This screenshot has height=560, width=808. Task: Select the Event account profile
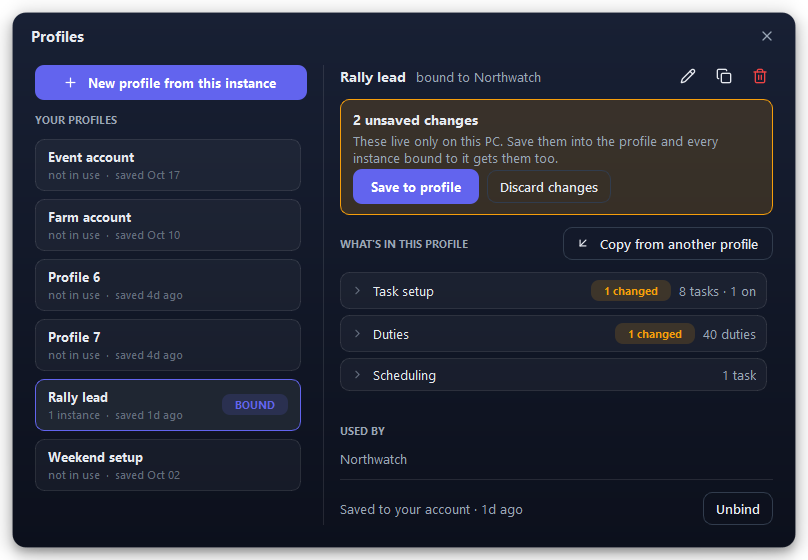pyautogui.click(x=167, y=165)
